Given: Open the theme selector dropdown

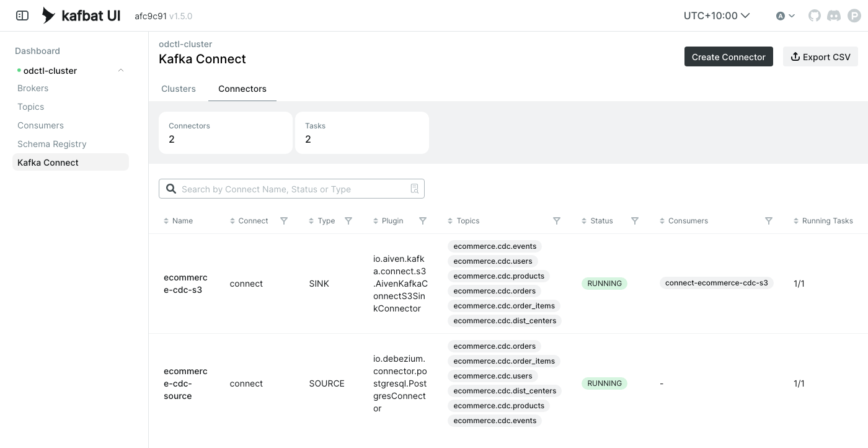Looking at the screenshot, I should point(786,16).
